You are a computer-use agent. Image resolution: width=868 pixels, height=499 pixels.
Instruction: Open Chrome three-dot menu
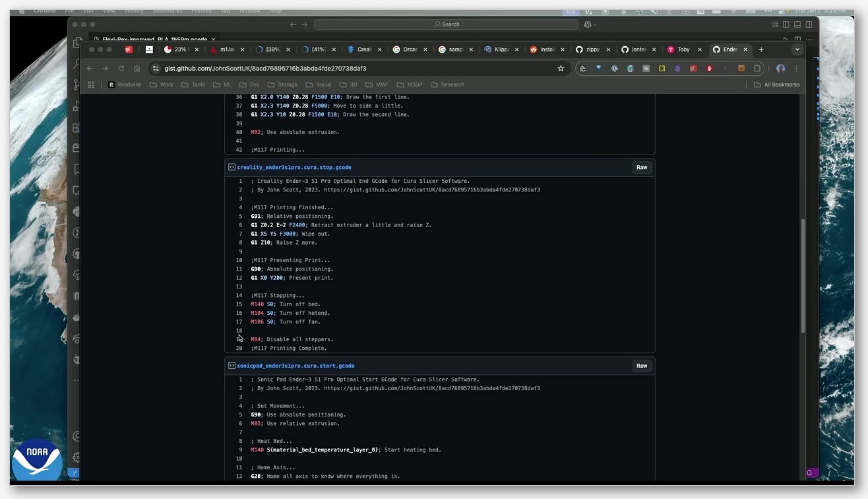796,68
